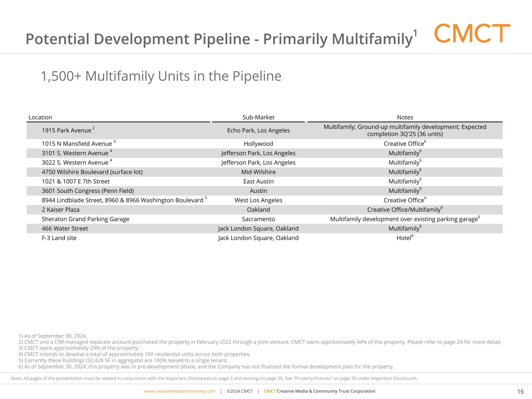Select 4750 Wilshire Boulevard (surface lot)
Image resolution: width=532 pixels, height=399 pixels.
[92, 172]
